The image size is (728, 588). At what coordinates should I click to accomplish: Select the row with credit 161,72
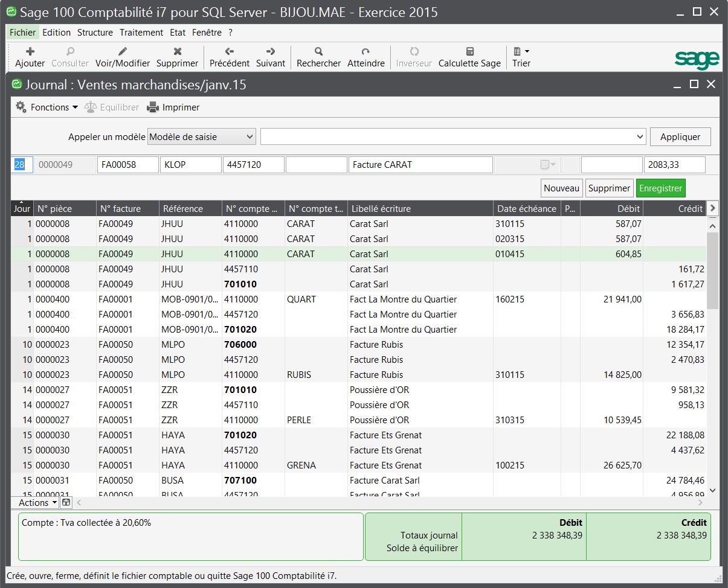click(x=358, y=269)
